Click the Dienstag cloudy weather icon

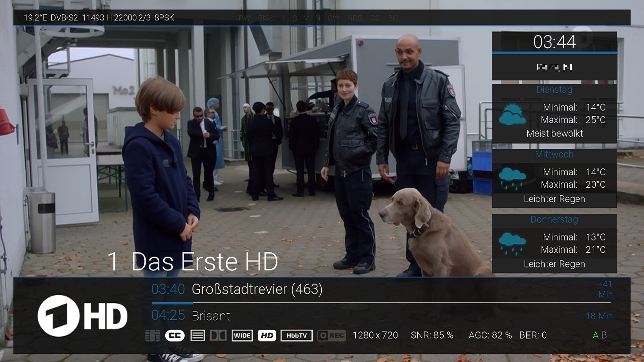[512, 114]
